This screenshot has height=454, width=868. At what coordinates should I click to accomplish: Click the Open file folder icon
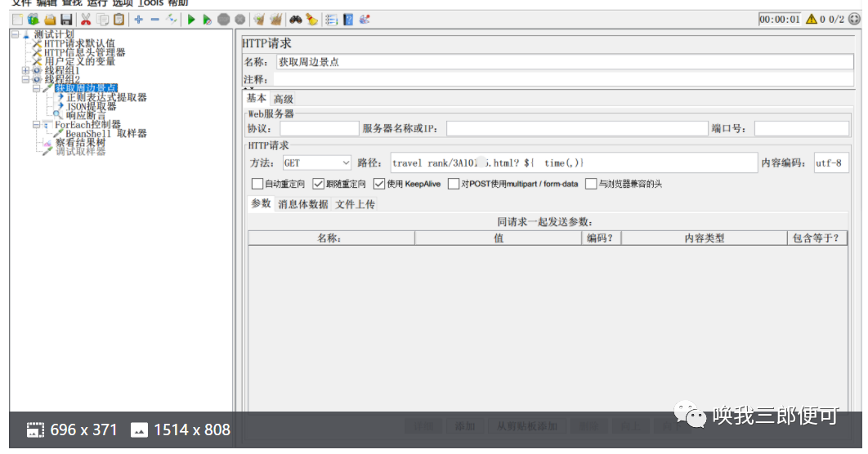tap(50, 20)
